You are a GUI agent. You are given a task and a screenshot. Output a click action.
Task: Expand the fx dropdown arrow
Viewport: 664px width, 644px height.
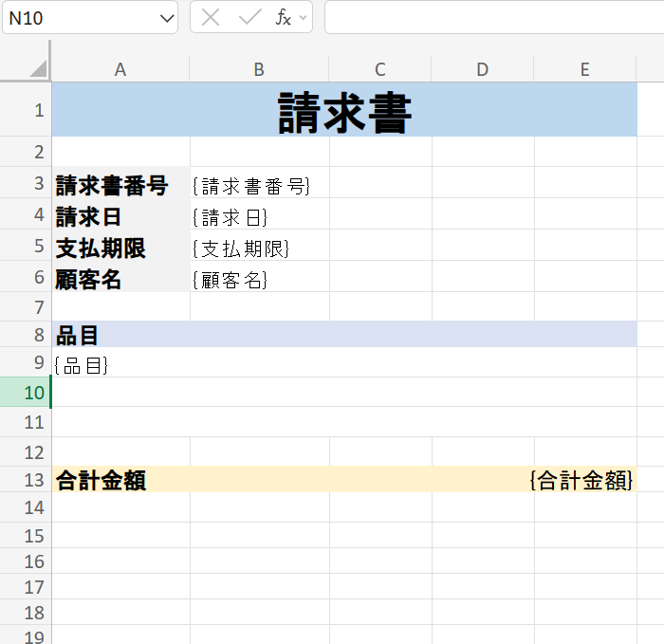pos(303,18)
